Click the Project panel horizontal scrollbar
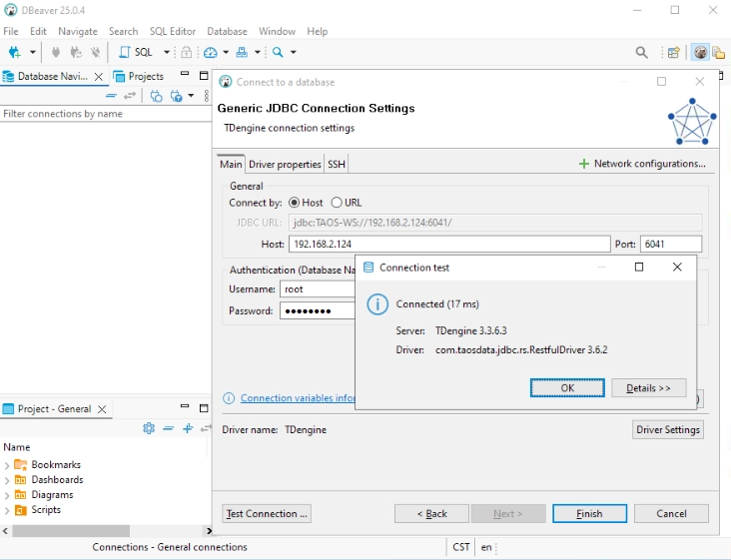 (71, 531)
